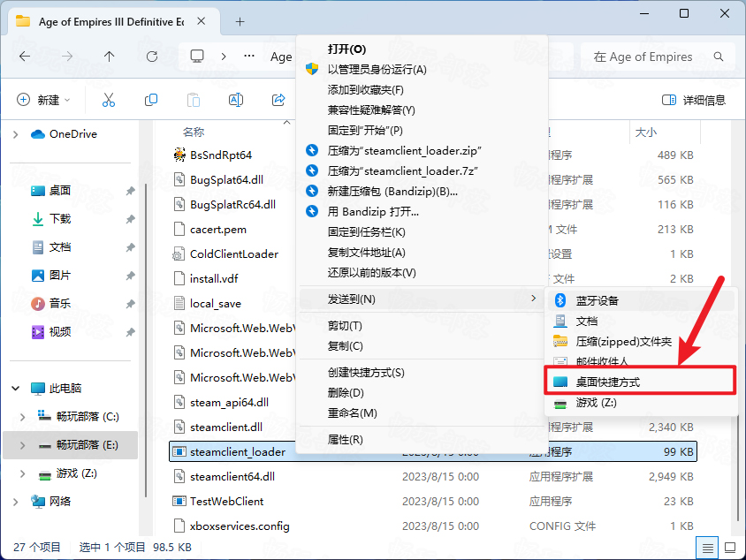The image size is (746, 560).
Task: Show hidden breadcrumb folders with ellipsis
Action: click(x=249, y=57)
